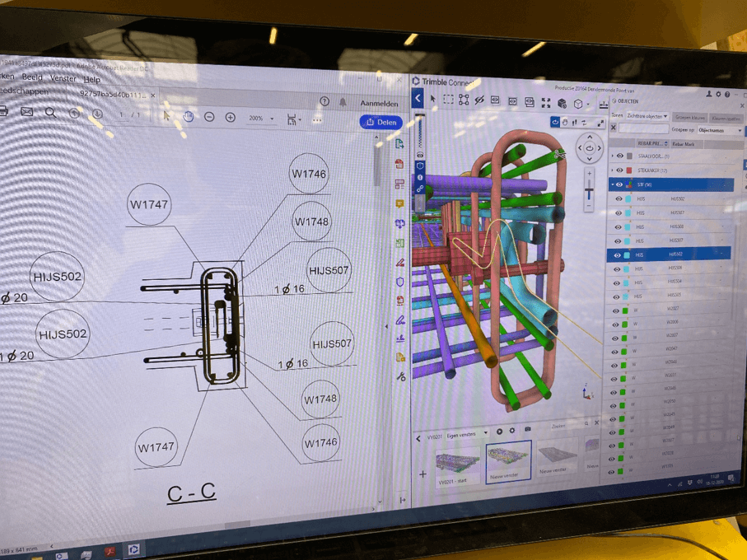Toggle visibility of the W2047 row

pos(614,352)
